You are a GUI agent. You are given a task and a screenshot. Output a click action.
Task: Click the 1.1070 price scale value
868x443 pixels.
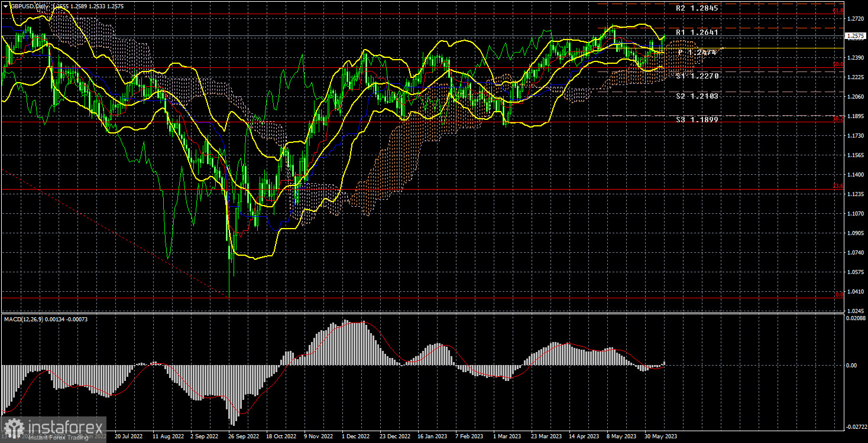coord(856,214)
